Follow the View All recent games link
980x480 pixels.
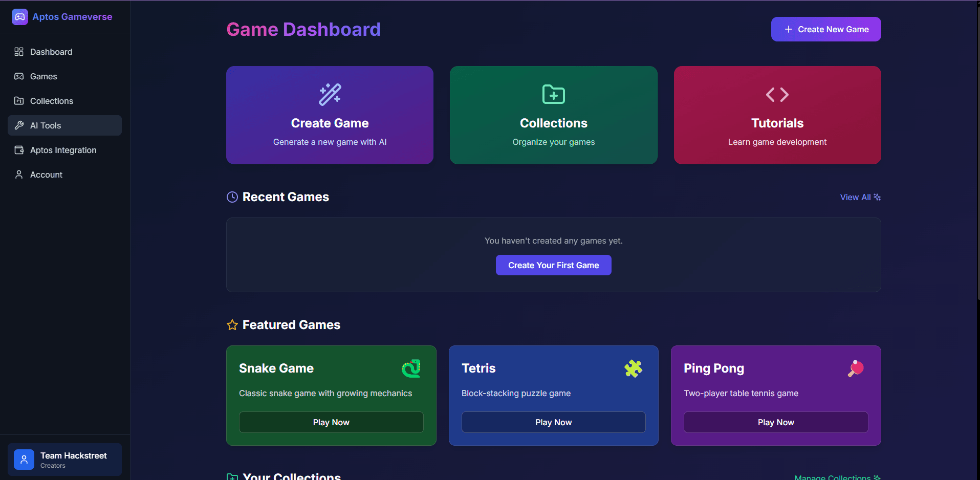tap(860, 197)
